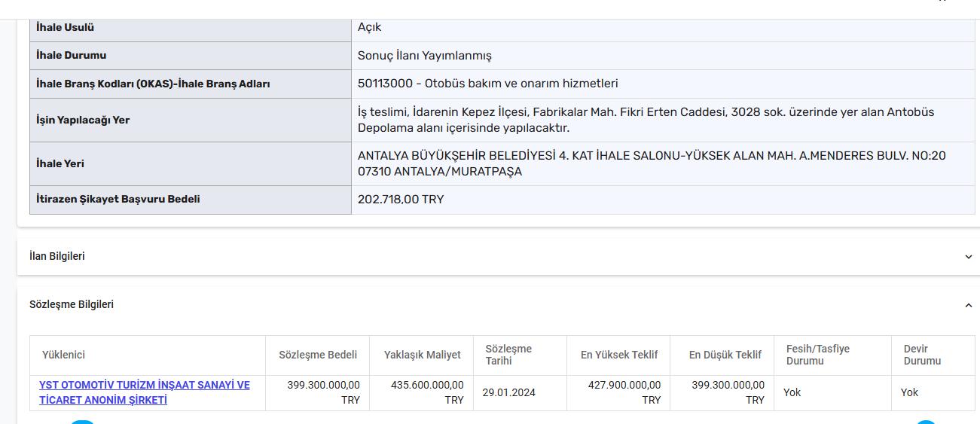Click the 427.900.000,00 TRY highest bid cell
980x424 pixels.
[621, 392]
